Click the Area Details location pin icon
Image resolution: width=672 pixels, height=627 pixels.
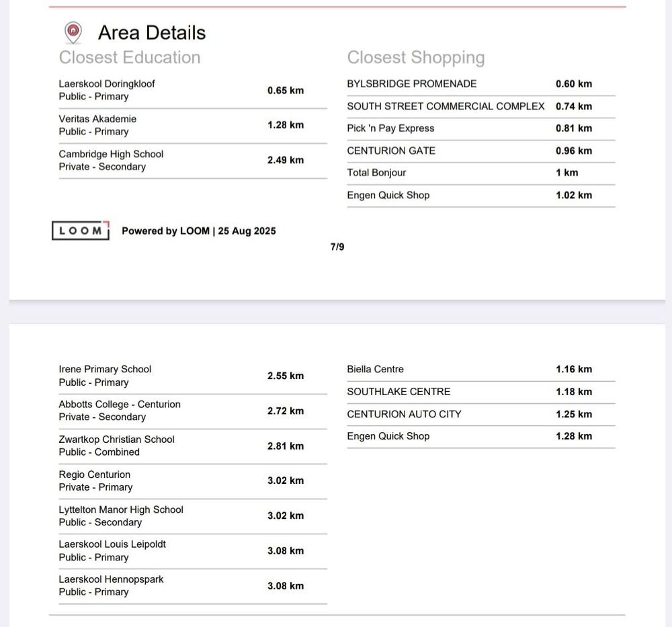point(73,32)
